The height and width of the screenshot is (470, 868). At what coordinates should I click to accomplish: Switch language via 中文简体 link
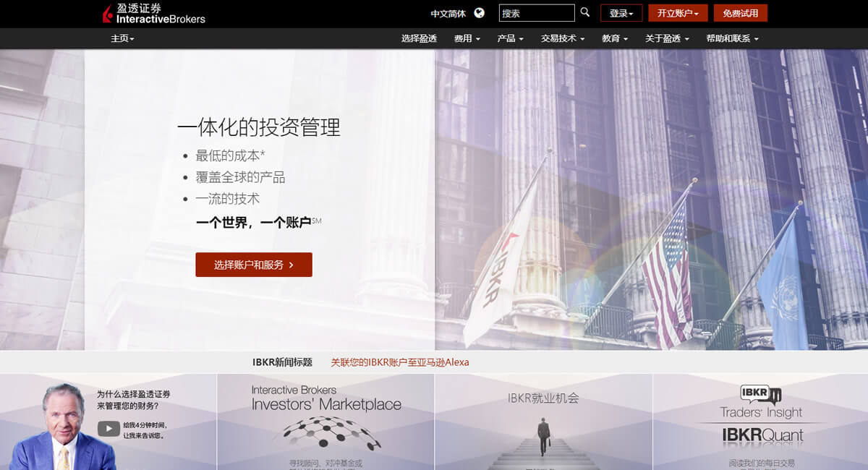[x=448, y=14]
